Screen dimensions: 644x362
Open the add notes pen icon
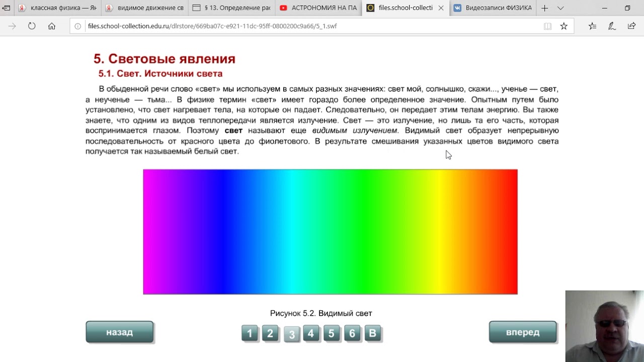coord(612,26)
